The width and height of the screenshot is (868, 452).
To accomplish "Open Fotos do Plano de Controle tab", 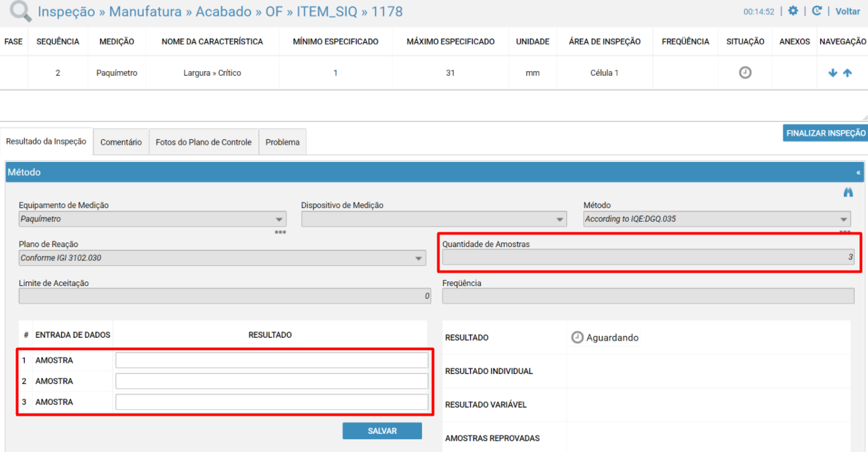I will tap(204, 142).
